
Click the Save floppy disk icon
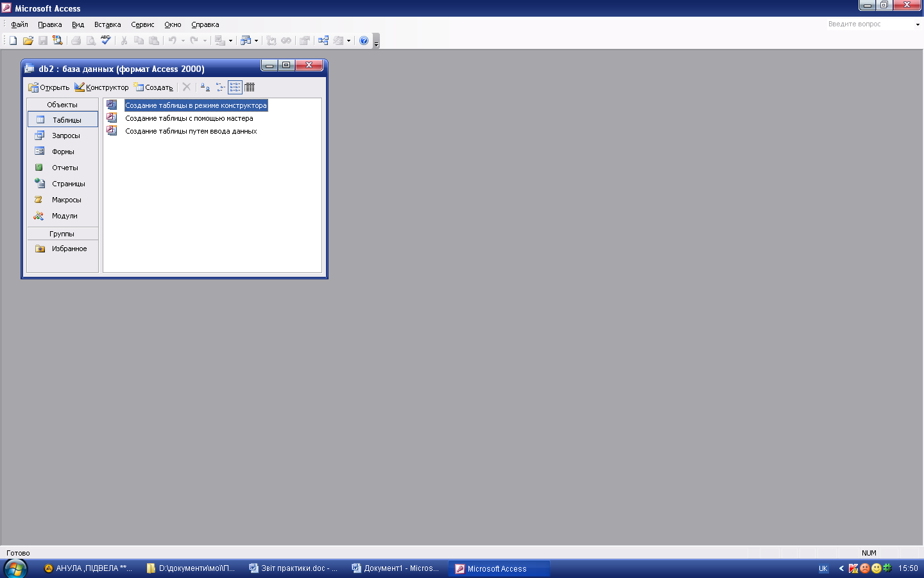(x=42, y=40)
